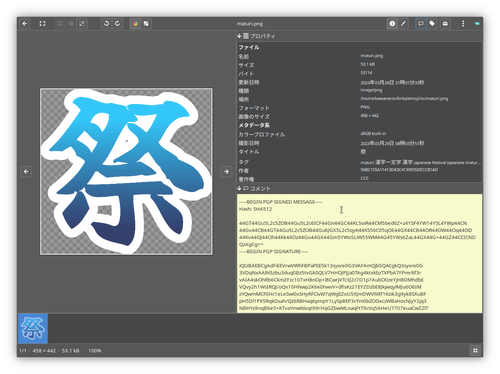Click the Hash: SHA512 line in the comment
Screen dimensions: 500x374
click(x=255, y=209)
